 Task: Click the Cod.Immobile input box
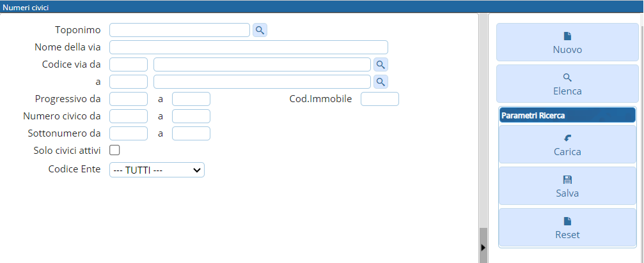(x=380, y=99)
